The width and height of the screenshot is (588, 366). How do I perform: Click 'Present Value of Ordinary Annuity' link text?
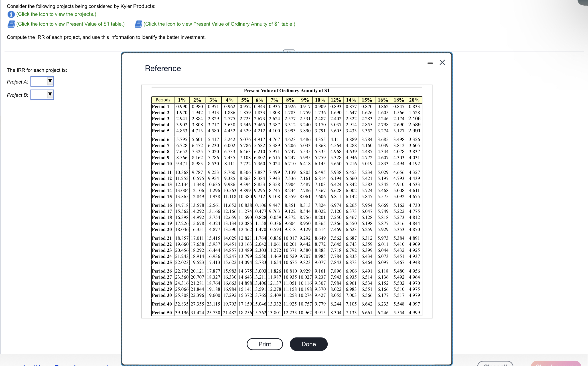click(219, 24)
